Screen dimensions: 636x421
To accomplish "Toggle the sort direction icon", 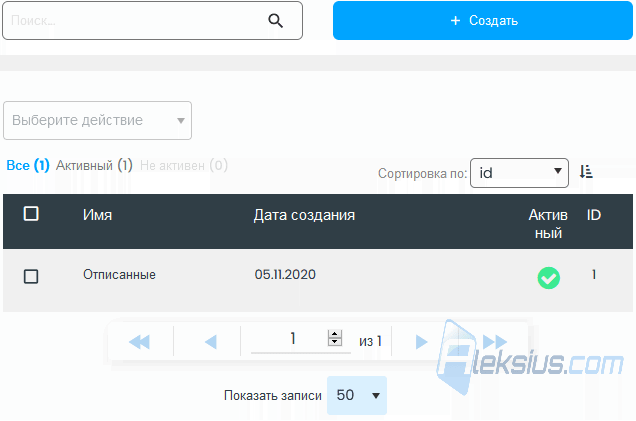I will tap(586, 172).
